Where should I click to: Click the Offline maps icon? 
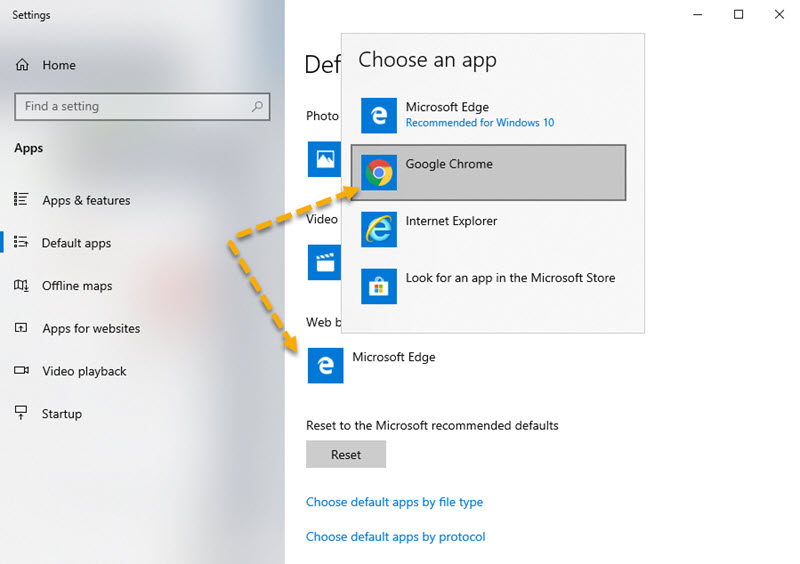coord(21,285)
